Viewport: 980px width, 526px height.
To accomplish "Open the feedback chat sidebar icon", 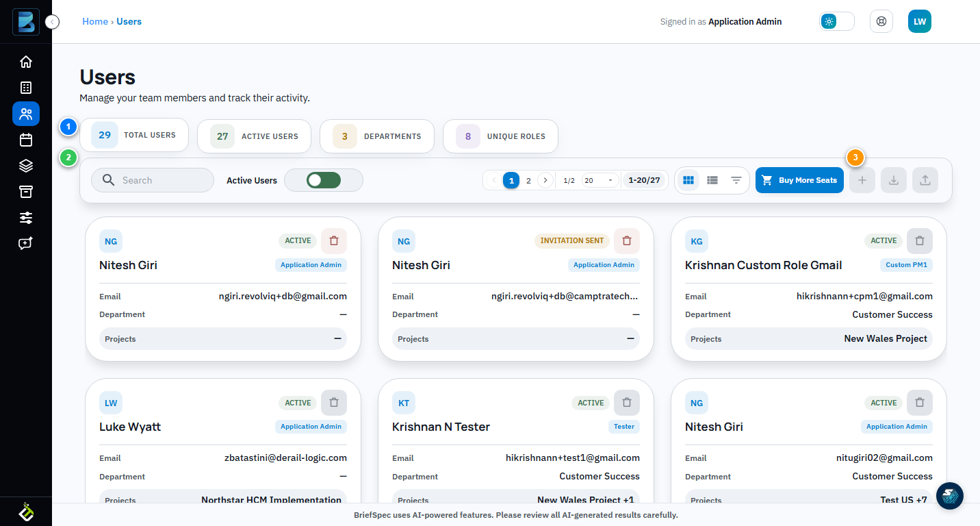I will pos(26,244).
